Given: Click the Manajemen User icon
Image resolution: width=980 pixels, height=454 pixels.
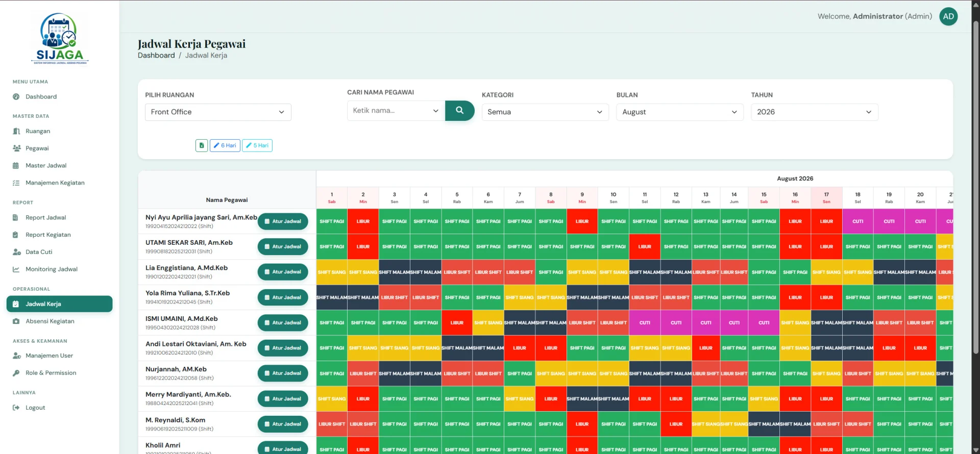Looking at the screenshot, I should pos(16,356).
